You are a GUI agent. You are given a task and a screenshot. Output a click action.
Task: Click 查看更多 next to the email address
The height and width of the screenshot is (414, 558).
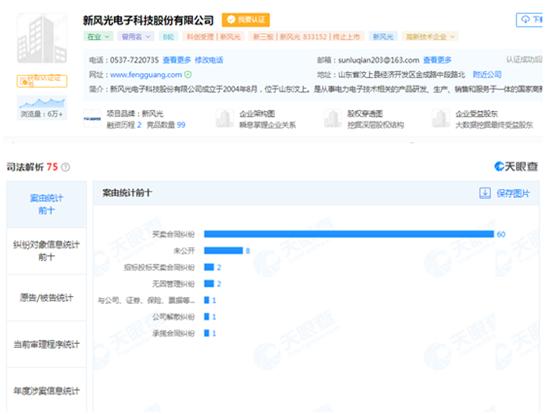[437, 60]
